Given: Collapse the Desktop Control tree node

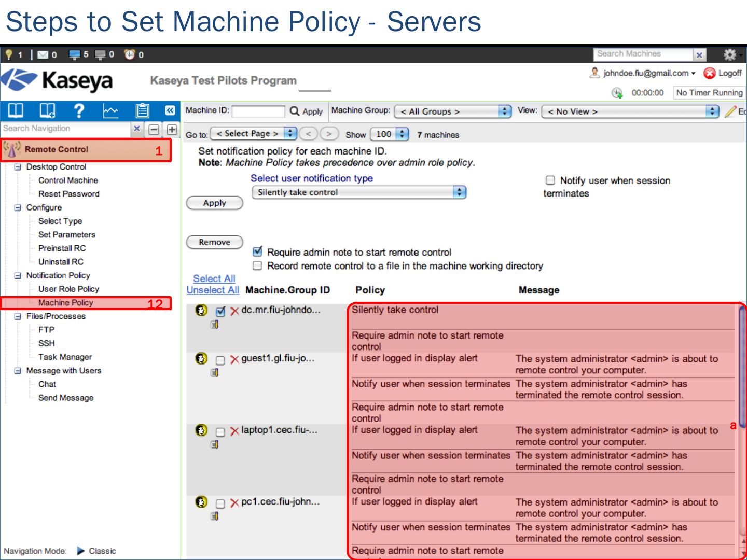Looking at the screenshot, I should tap(18, 167).
